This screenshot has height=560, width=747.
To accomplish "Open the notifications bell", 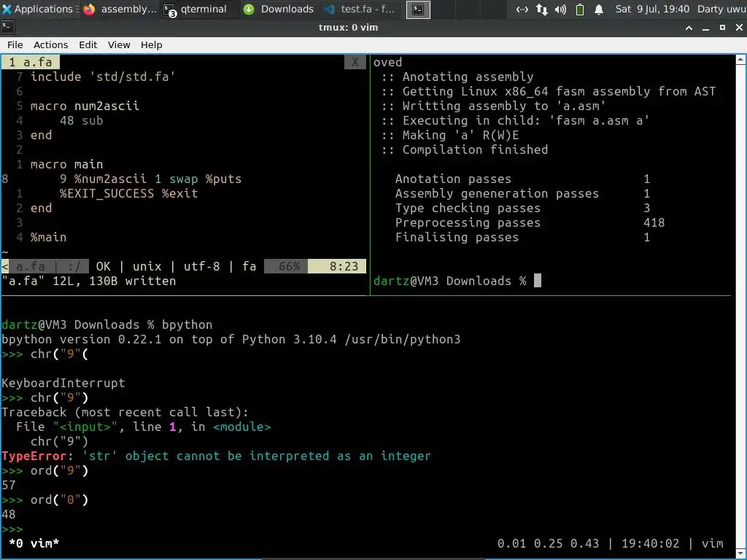I will pyautogui.click(x=599, y=9).
